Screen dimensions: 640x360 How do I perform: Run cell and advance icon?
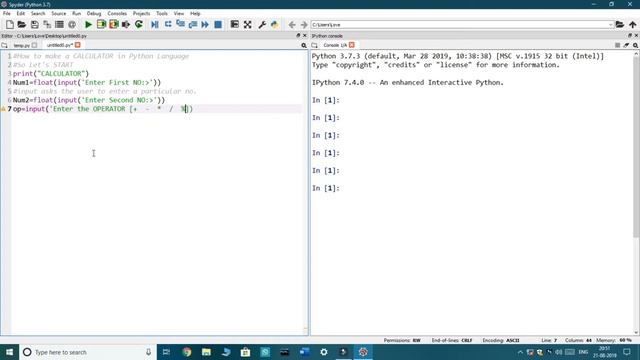113,24
